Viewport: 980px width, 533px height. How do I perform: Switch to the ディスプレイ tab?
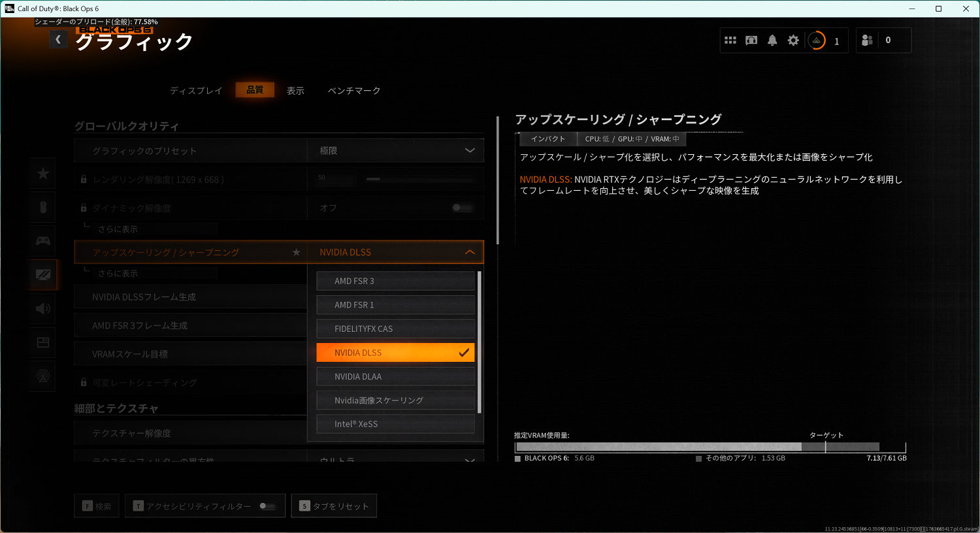click(196, 91)
